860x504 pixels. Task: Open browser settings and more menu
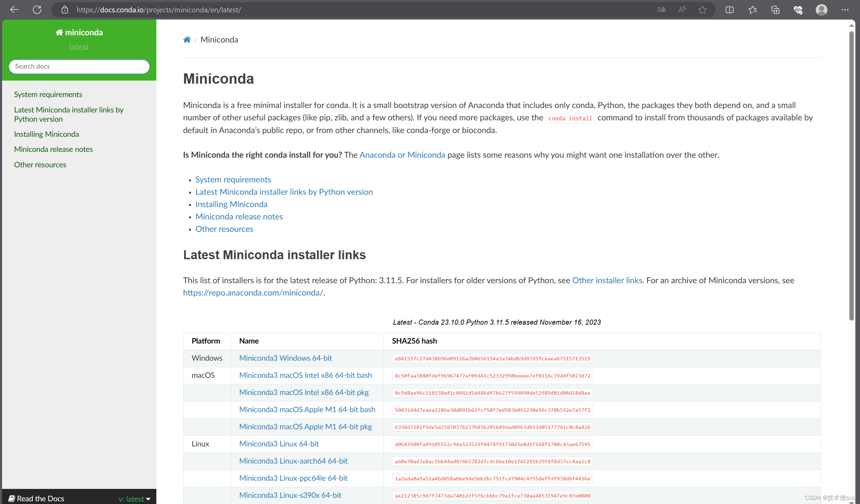pyautogui.click(x=845, y=10)
